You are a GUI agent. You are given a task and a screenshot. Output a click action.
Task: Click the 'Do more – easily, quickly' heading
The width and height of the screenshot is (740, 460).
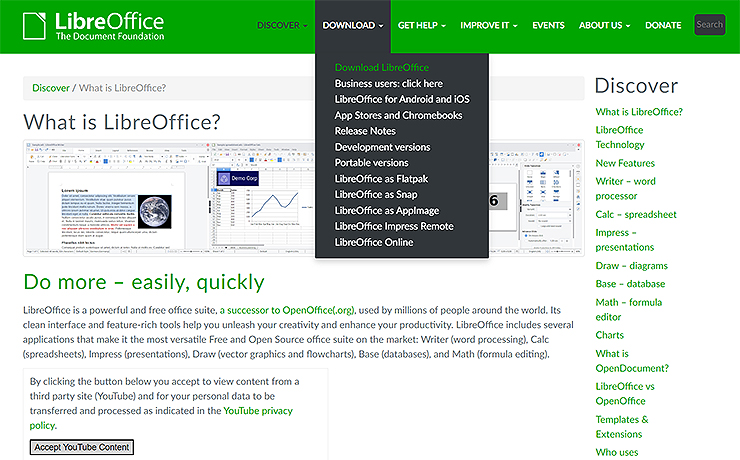[x=144, y=282]
